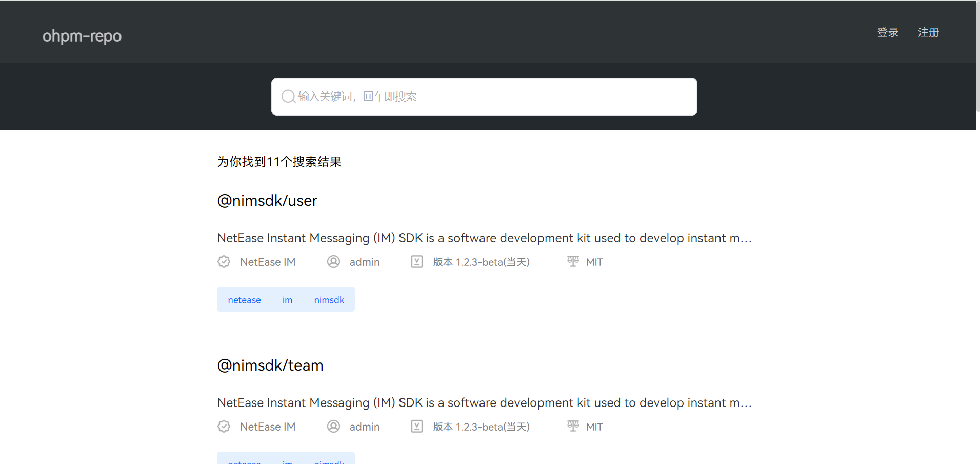Click the verified badge icon for @nimsdk/team
980x464 pixels.
coord(224,427)
